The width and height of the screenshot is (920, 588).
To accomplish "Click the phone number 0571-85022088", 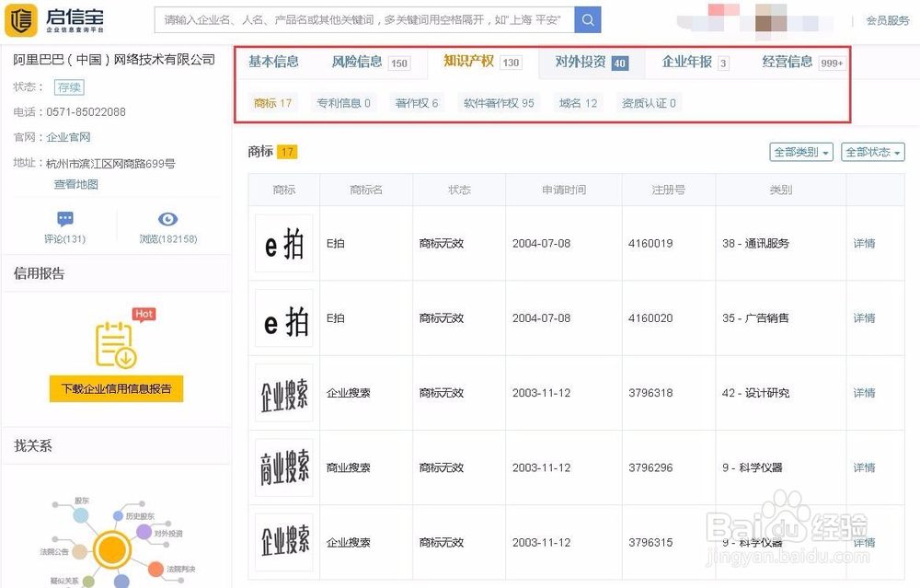I will (86, 111).
